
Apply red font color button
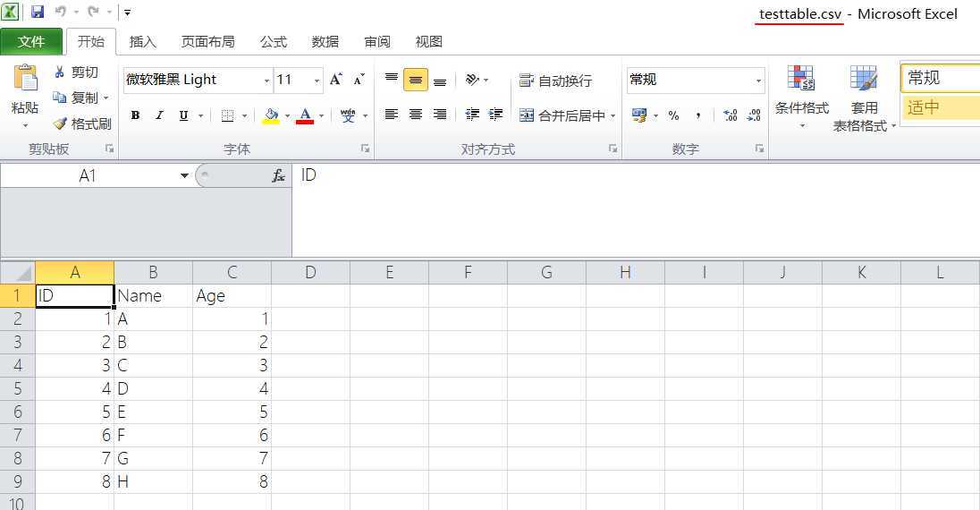tap(305, 115)
